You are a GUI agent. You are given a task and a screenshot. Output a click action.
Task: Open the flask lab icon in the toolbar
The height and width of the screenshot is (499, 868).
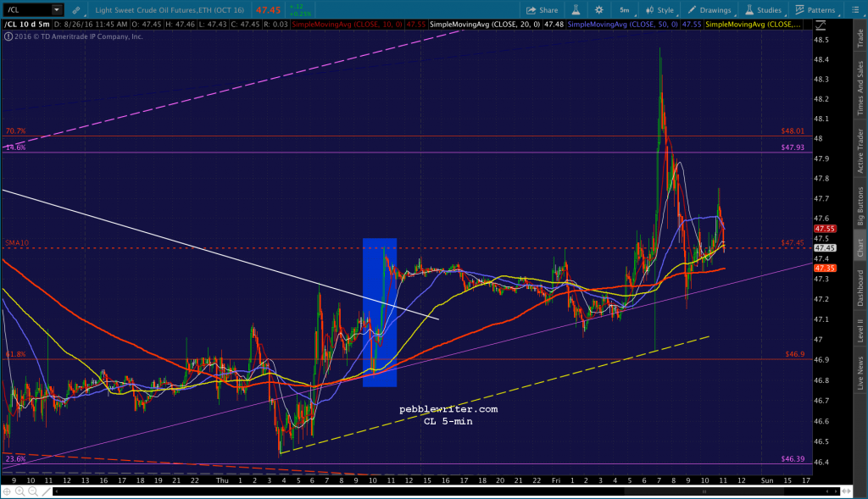pos(576,10)
